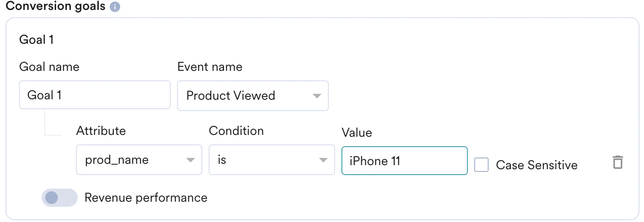The height and width of the screenshot is (222, 644).
Task: Click the Goal name field label
Action: tap(49, 67)
